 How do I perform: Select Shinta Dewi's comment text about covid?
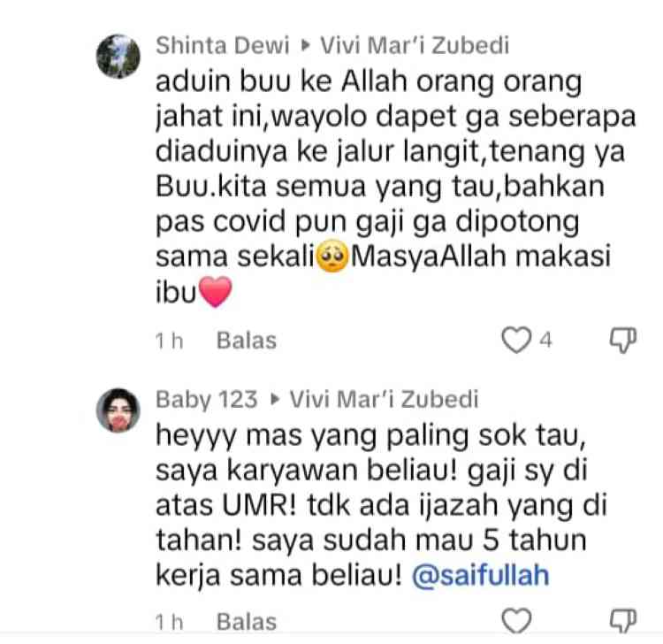[x=396, y=186]
